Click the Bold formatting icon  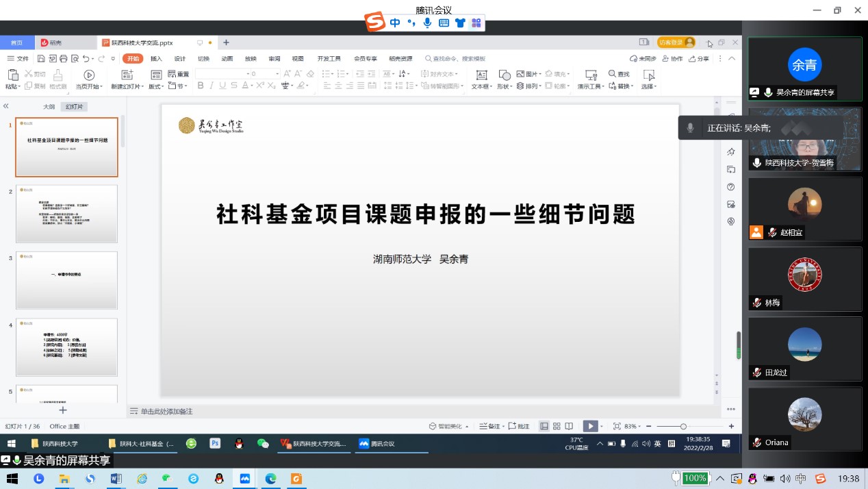pyautogui.click(x=201, y=86)
